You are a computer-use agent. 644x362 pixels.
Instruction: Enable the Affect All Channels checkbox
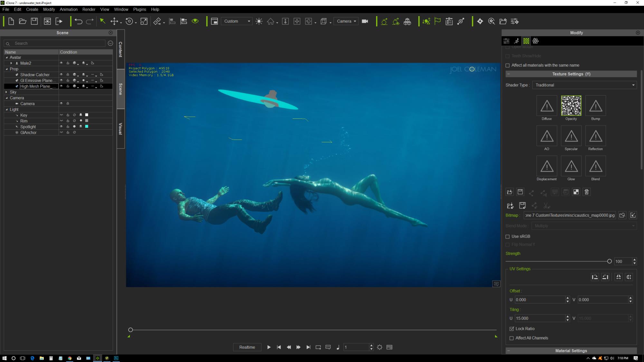[512, 338]
